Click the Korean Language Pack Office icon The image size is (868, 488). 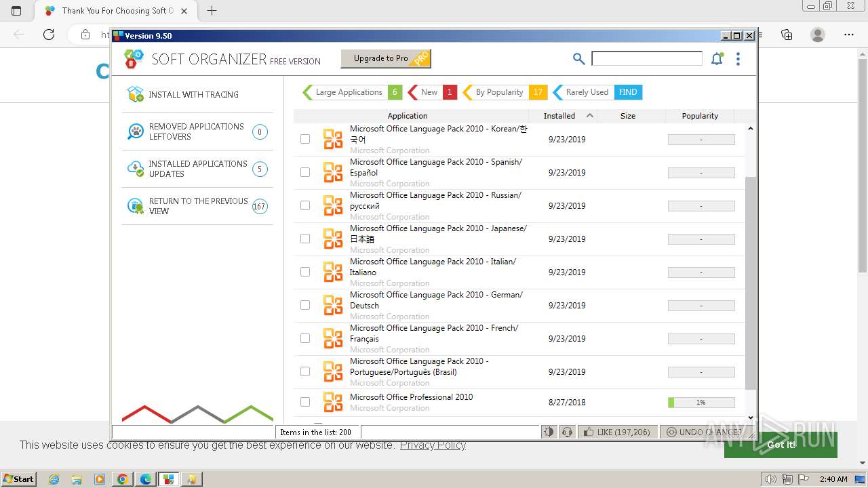click(x=333, y=139)
